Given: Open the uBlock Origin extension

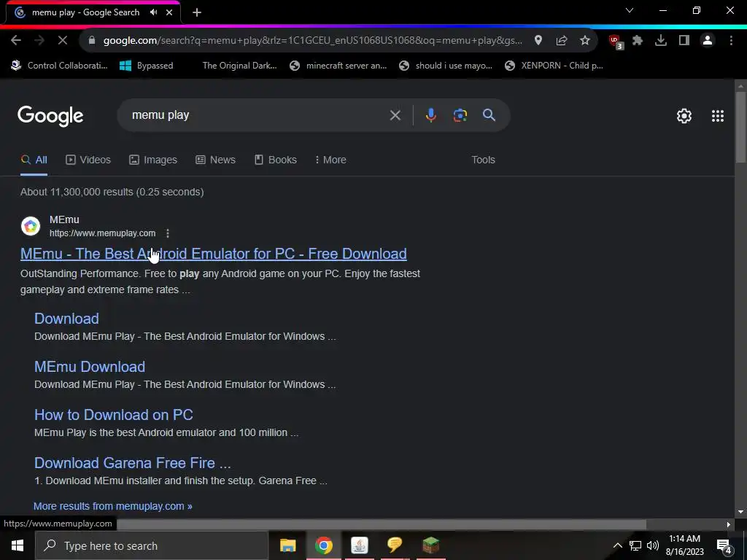Looking at the screenshot, I should click(x=616, y=42).
